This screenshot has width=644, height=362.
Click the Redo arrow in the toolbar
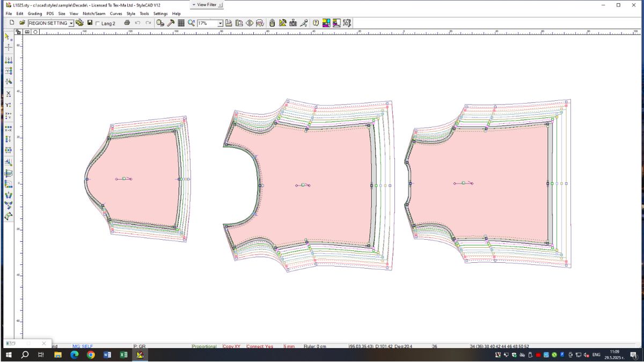click(x=148, y=23)
